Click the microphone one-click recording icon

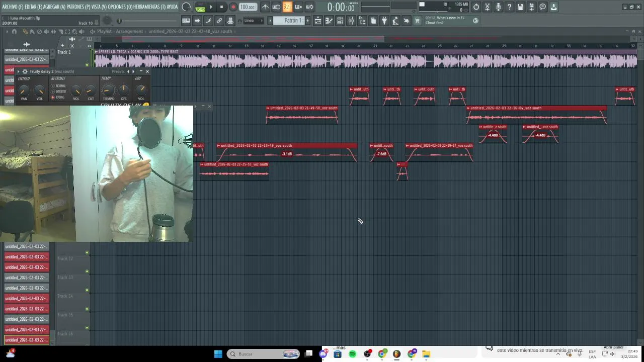click(x=498, y=7)
